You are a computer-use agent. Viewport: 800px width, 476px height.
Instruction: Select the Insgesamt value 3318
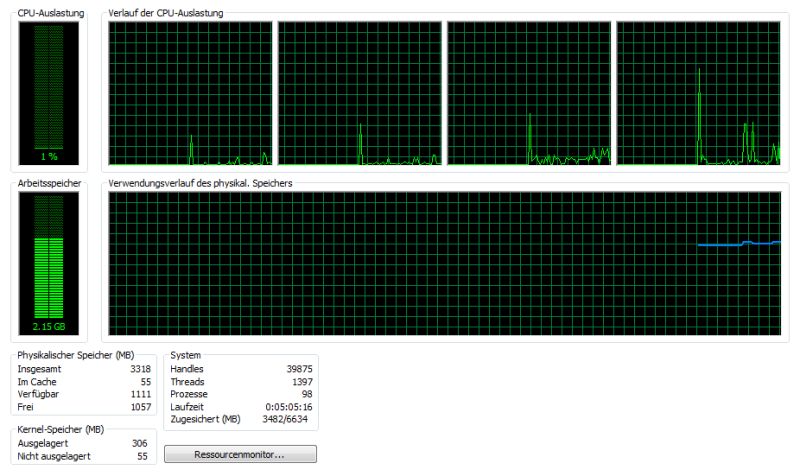[x=140, y=369]
